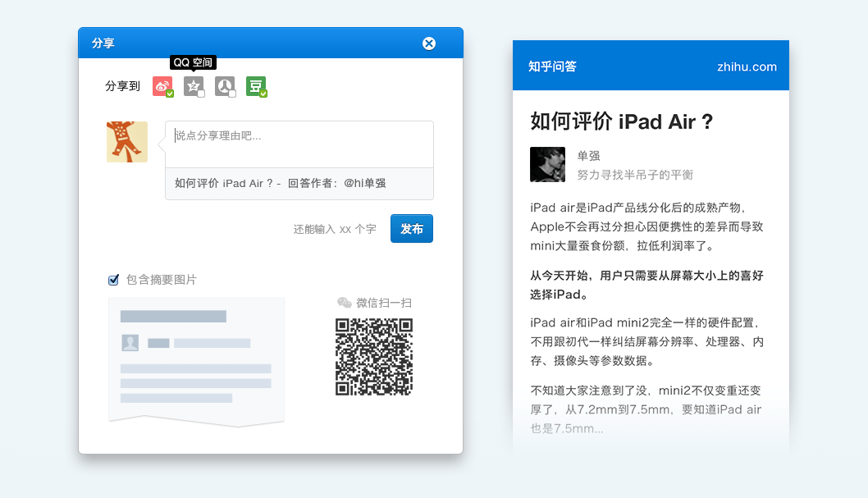Click the 知乎问答 header title

click(552, 66)
